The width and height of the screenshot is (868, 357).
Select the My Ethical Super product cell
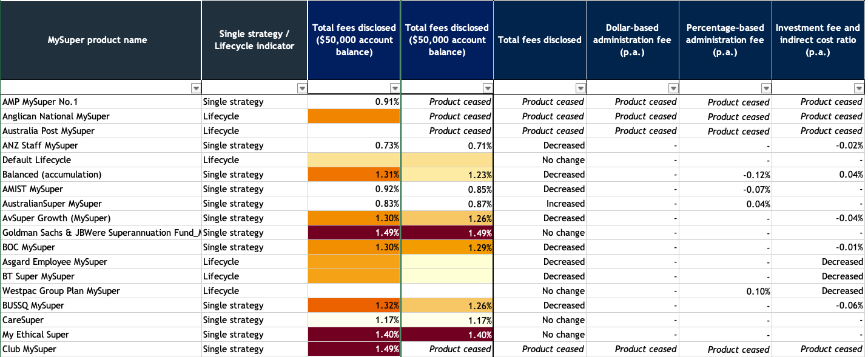tap(101, 335)
